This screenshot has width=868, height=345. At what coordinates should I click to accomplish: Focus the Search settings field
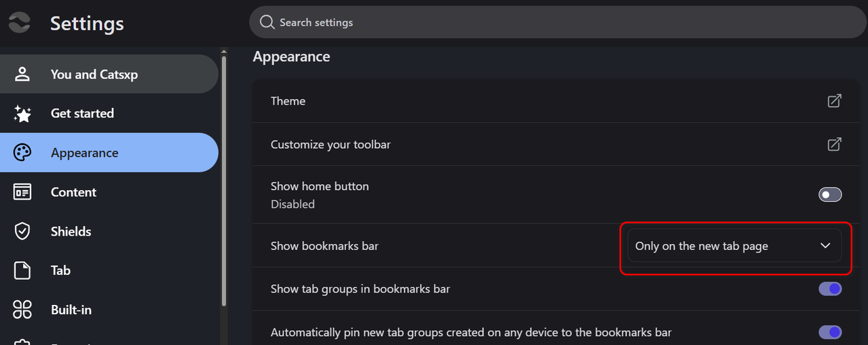tap(556, 22)
